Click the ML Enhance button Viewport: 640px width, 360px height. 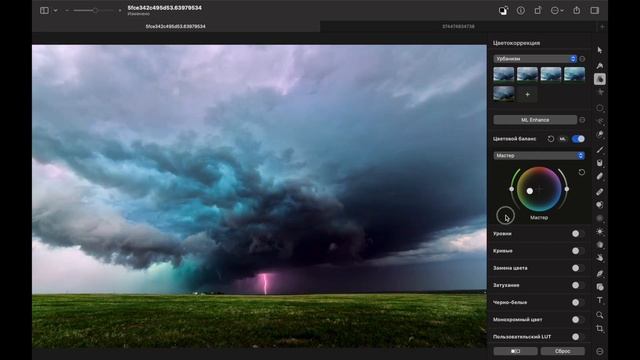[x=535, y=120]
